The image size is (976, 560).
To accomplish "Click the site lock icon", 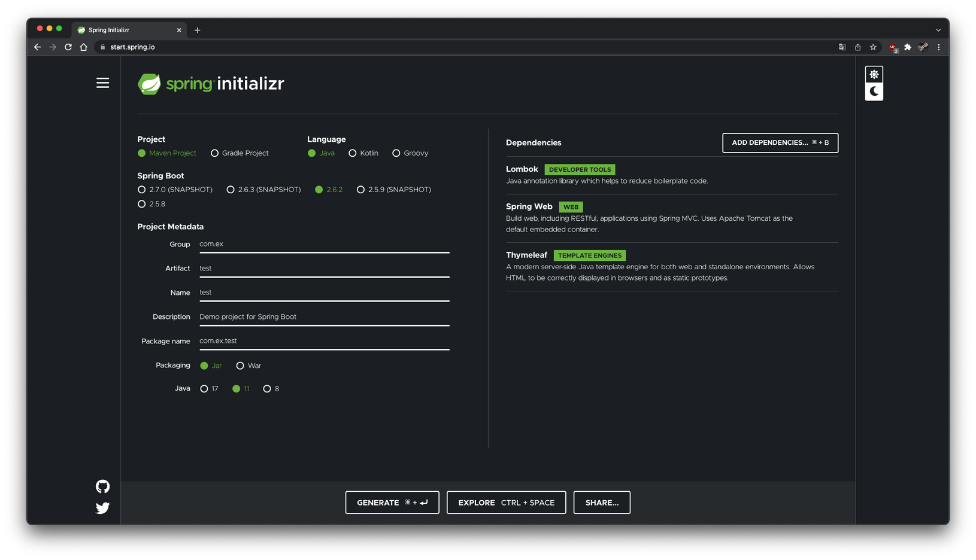I will [x=103, y=47].
